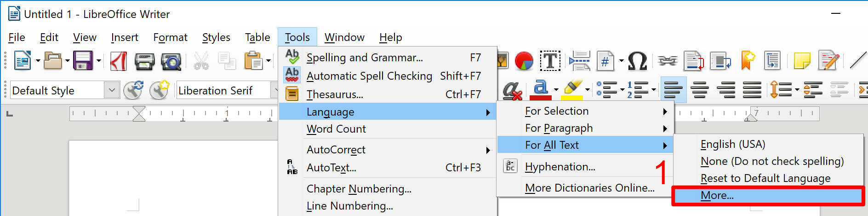Open Highlighting Color dropdown arrow
The width and height of the screenshot is (868, 216).
tap(587, 90)
